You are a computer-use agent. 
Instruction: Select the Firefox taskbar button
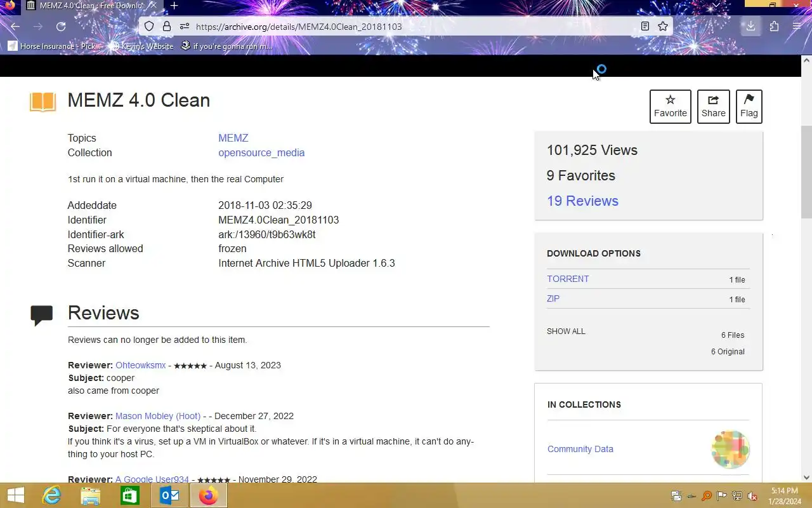tap(209, 495)
